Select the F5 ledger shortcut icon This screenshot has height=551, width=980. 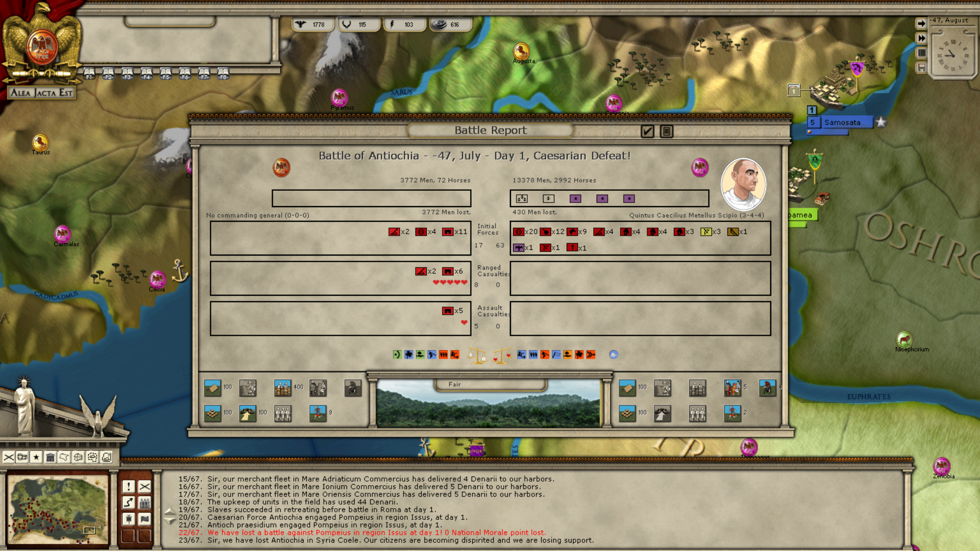coord(165,73)
